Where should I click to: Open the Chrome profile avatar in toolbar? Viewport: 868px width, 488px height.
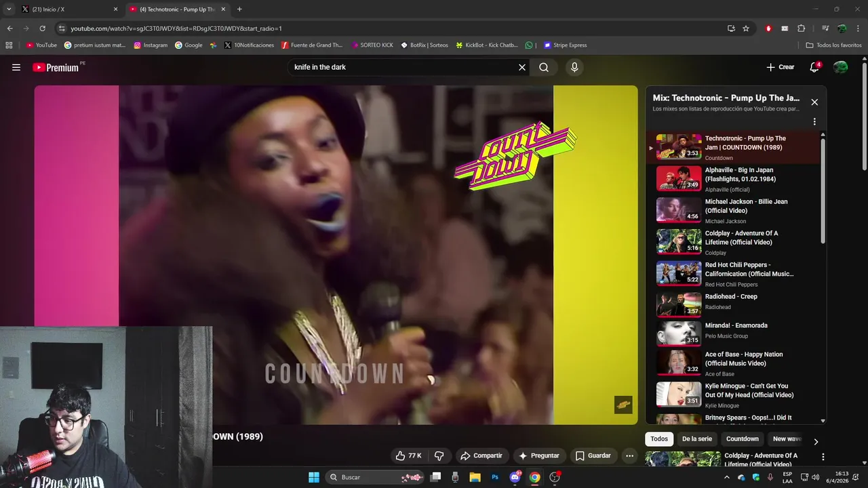[842, 28]
